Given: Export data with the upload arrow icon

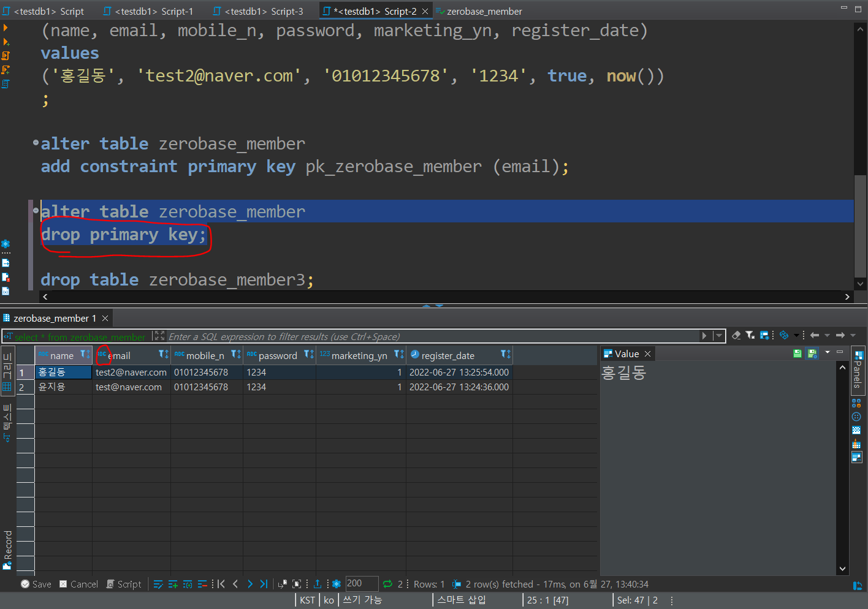Looking at the screenshot, I should click(x=318, y=584).
